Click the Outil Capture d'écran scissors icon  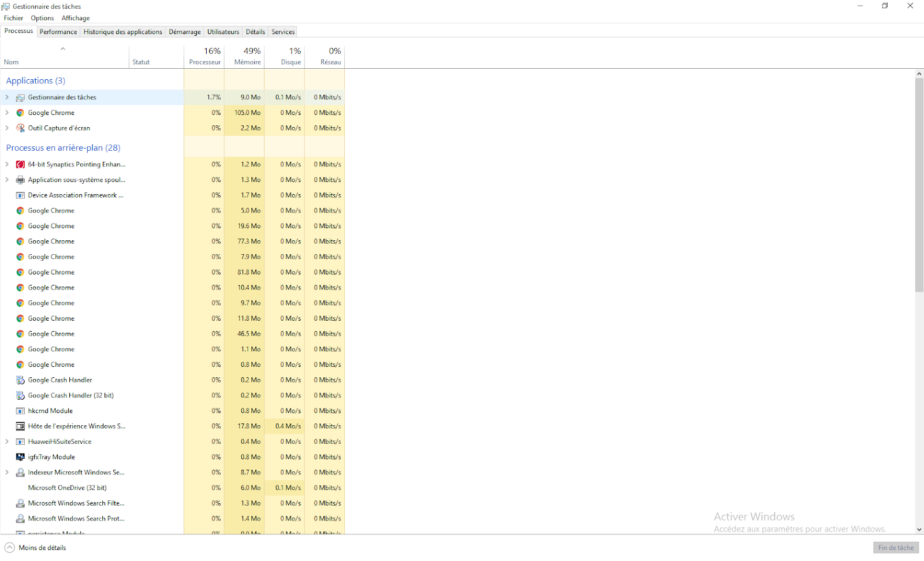(20, 128)
